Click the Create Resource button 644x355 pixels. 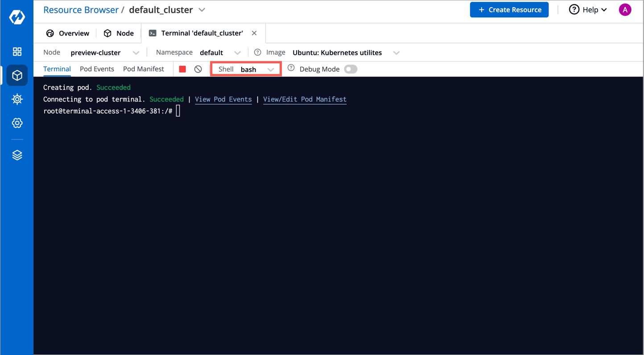click(x=509, y=9)
